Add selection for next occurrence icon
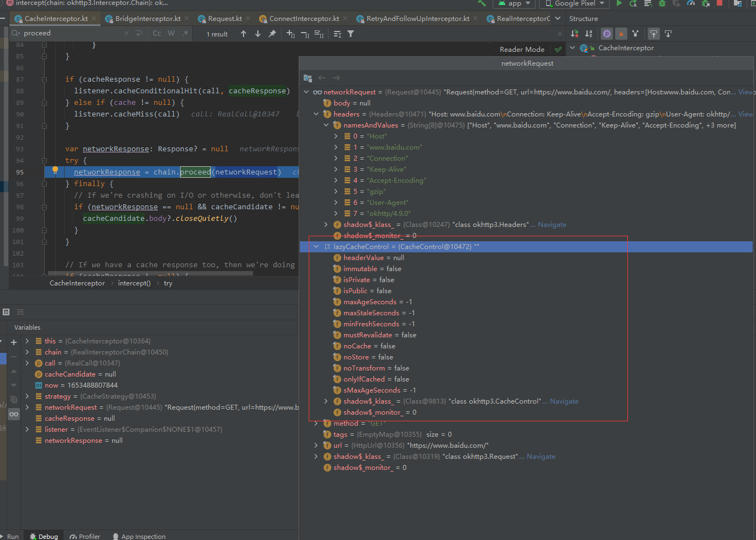This screenshot has width=756, height=540. click(x=291, y=34)
